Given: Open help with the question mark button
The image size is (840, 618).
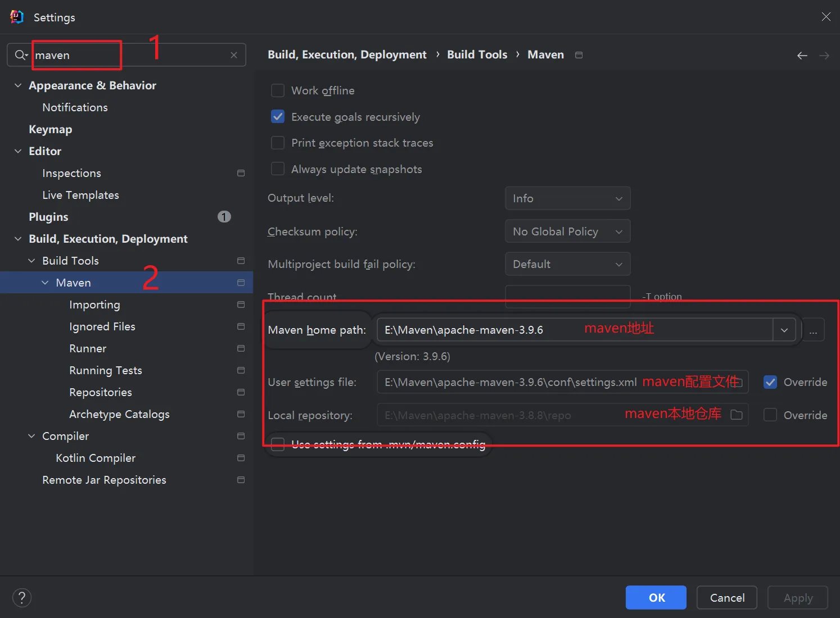Looking at the screenshot, I should click(x=22, y=598).
